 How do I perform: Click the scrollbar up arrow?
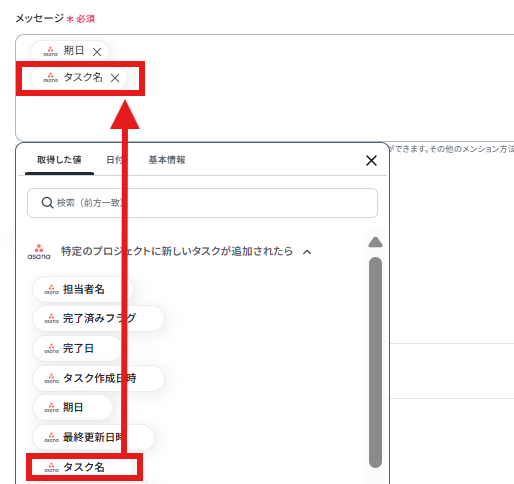coord(375,242)
